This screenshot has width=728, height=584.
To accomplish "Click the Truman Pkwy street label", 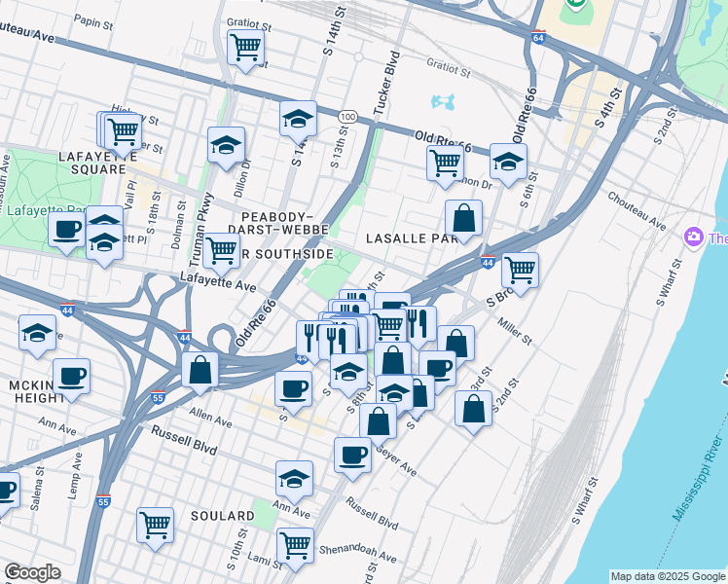I will (x=202, y=231).
